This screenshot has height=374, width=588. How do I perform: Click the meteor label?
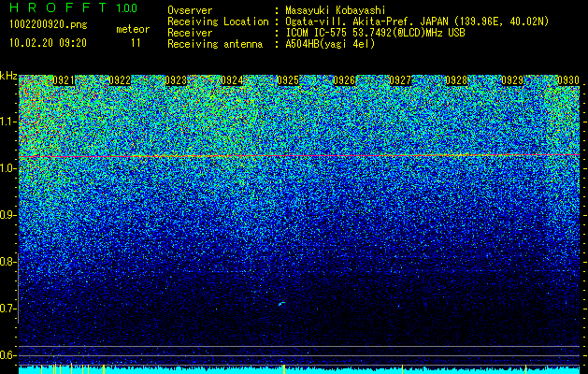[133, 29]
